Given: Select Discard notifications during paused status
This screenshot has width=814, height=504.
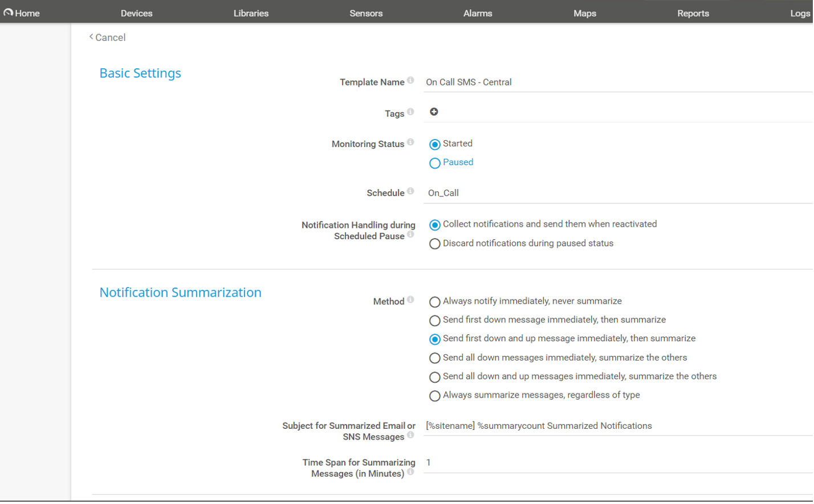Looking at the screenshot, I should click(435, 244).
